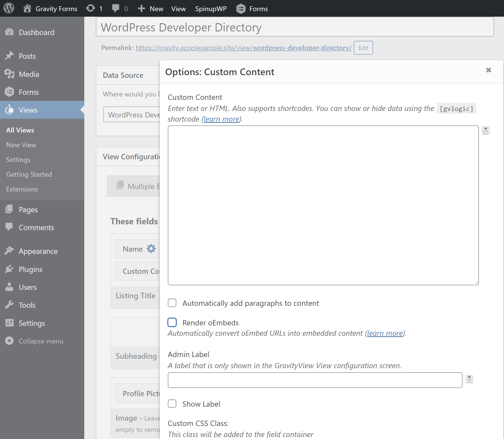Open Name field gear settings
The width and height of the screenshot is (504, 439).
tap(151, 249)
